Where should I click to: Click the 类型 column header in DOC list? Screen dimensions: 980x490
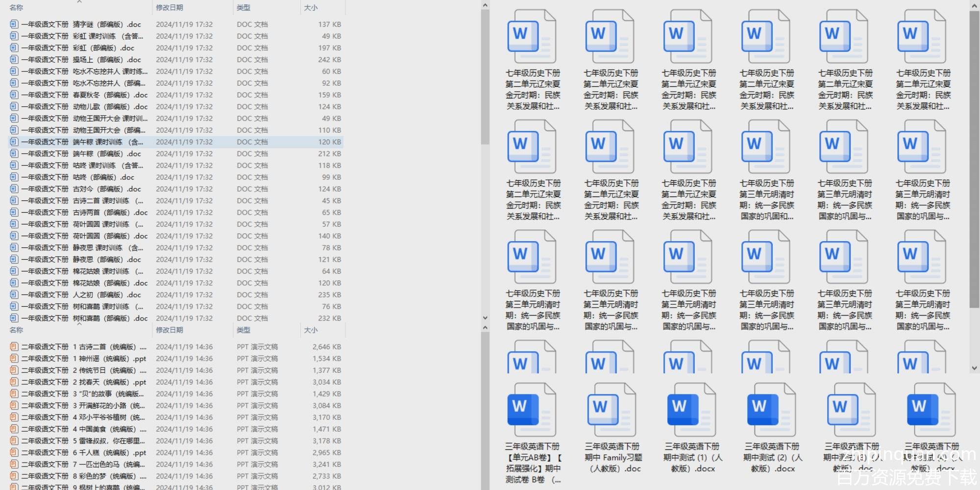point(244,8)
